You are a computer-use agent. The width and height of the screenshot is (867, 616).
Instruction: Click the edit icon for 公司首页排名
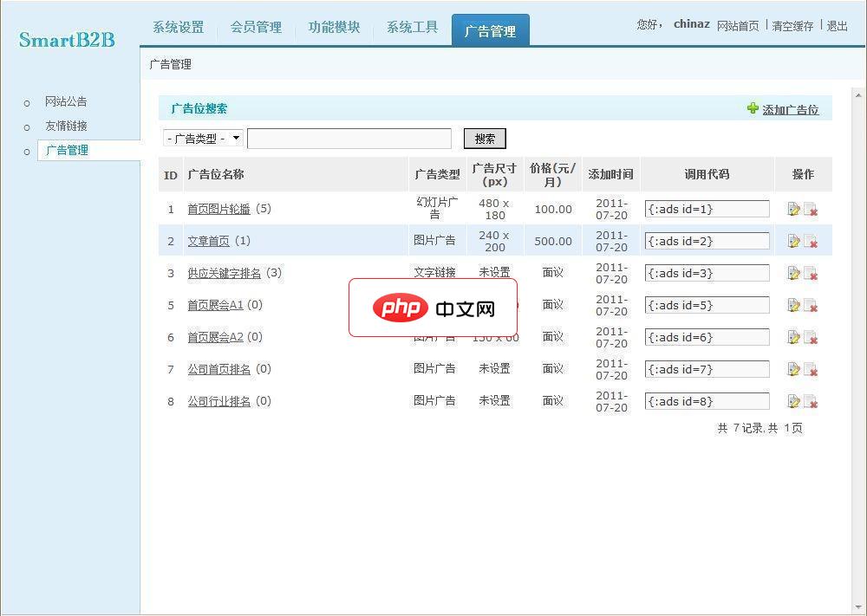[x=793, y=369]
